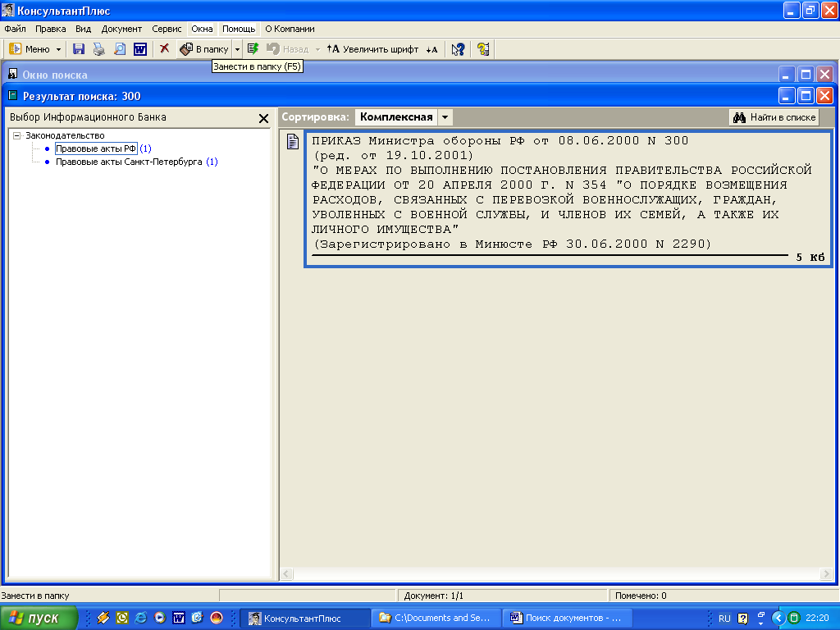The height and width of the screenshot is (630, 840).
Task: Save document using the floppy disk icon
Action: click(79, 49)
